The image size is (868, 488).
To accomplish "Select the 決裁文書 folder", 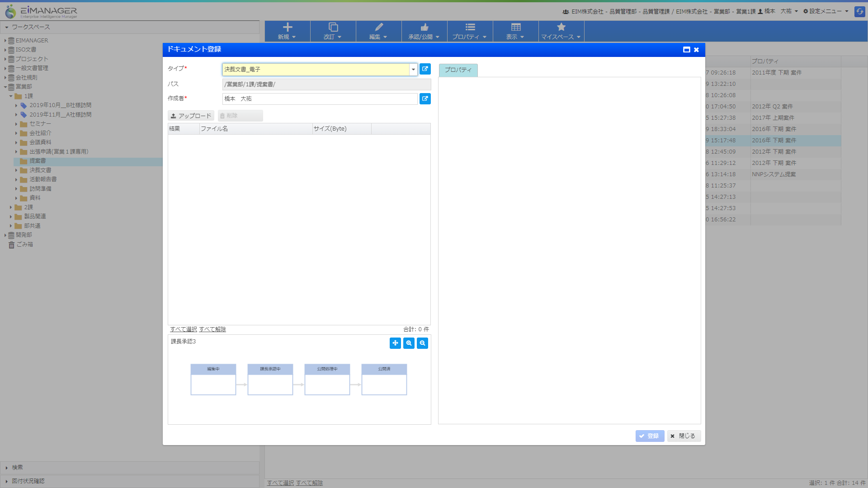I will tap(40, 170).
